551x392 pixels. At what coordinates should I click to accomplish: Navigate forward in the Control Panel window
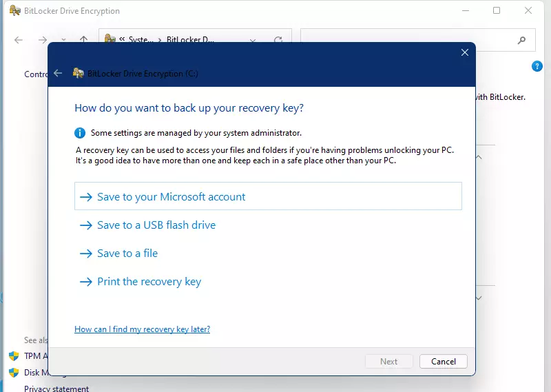tap(43, 40)
